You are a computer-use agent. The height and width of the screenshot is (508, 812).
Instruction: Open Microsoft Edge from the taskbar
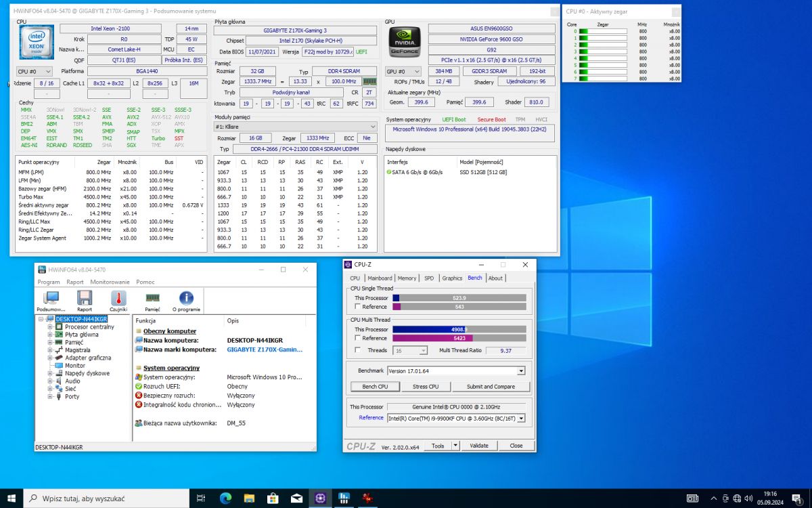225,498
